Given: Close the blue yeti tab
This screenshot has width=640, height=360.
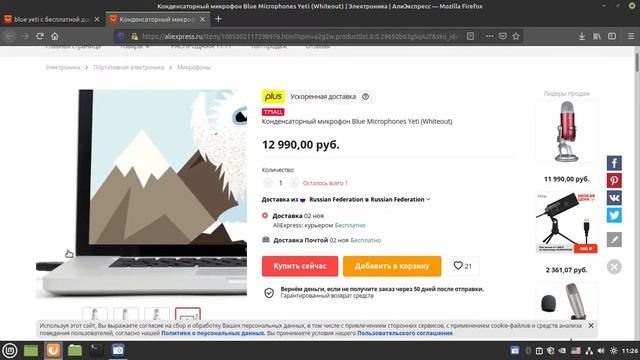Looking at the screenshot, I should 97,19.
